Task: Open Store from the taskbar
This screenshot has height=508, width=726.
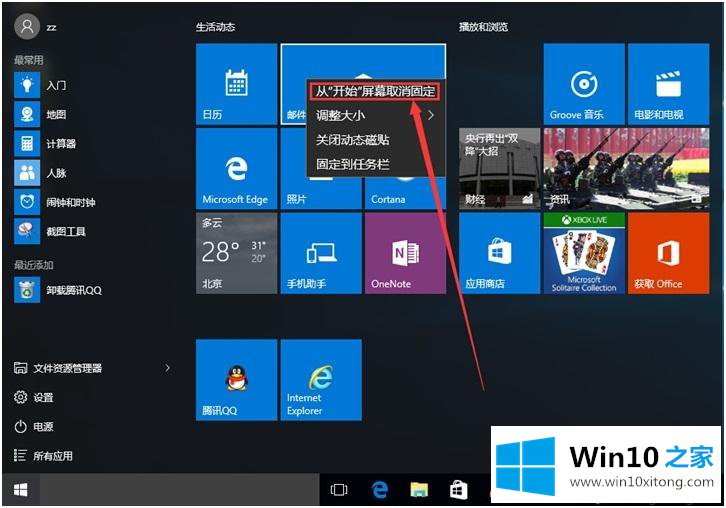Action: point(458,489)
